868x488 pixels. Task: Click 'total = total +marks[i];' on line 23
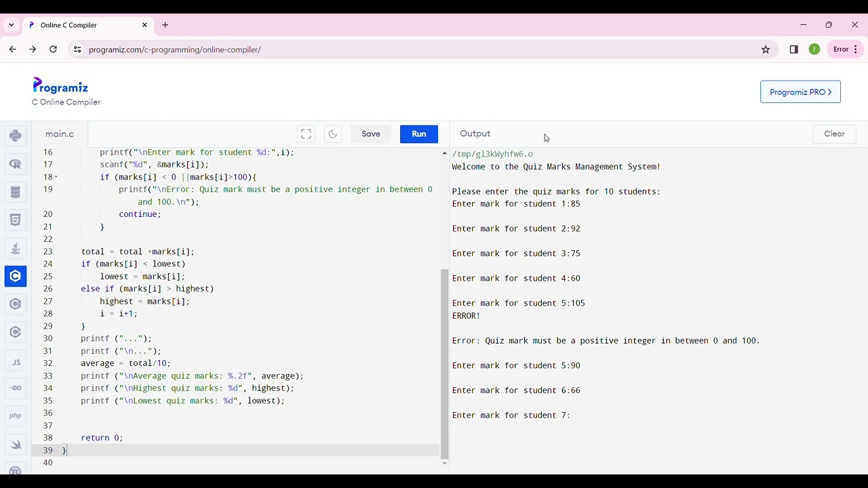[138, 251]
